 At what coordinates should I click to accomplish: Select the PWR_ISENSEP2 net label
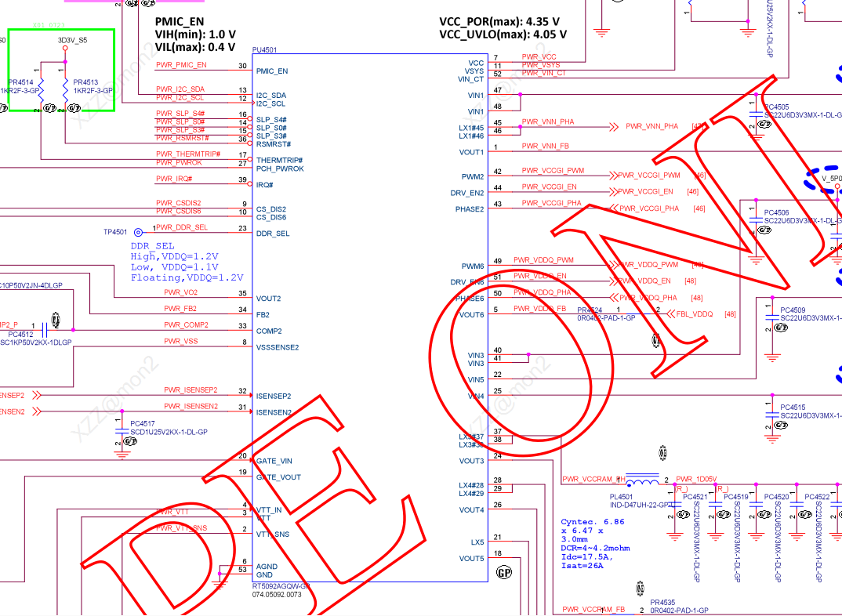191,390
